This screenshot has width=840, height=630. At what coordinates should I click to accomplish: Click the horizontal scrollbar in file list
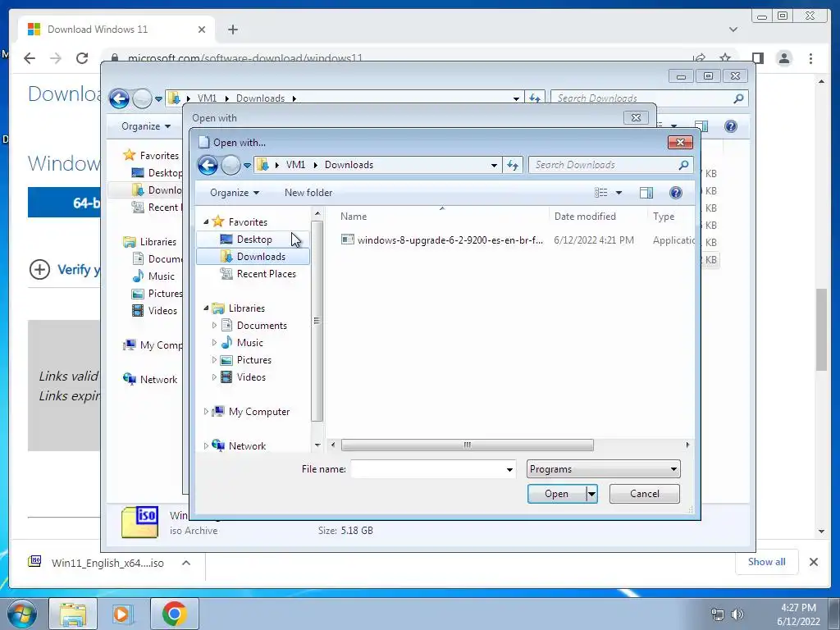pyautogui.click(x=467, y=445)
